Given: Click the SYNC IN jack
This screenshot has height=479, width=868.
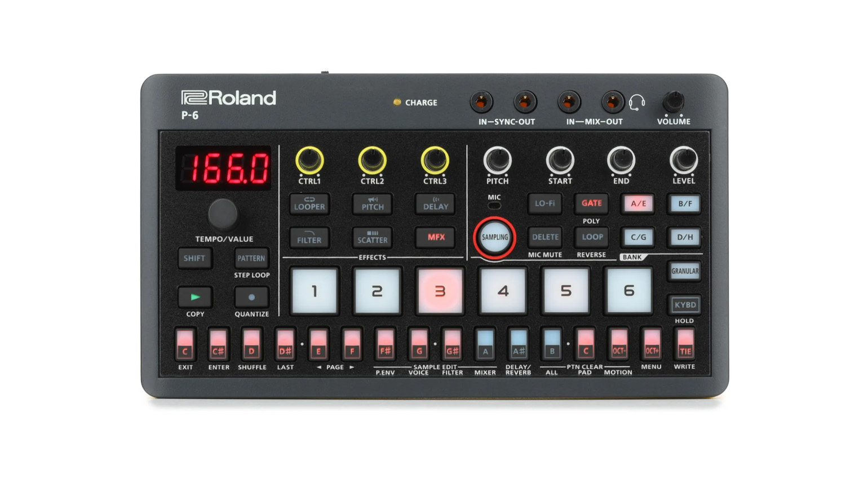Looking at the screenshot, I should [x=481, y=102].
